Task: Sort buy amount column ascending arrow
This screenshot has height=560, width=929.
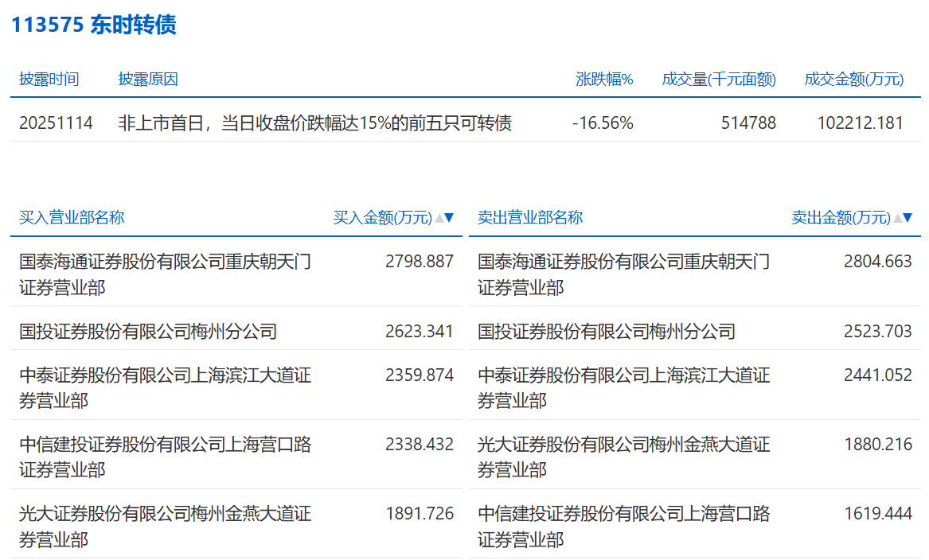Action: 439,218
